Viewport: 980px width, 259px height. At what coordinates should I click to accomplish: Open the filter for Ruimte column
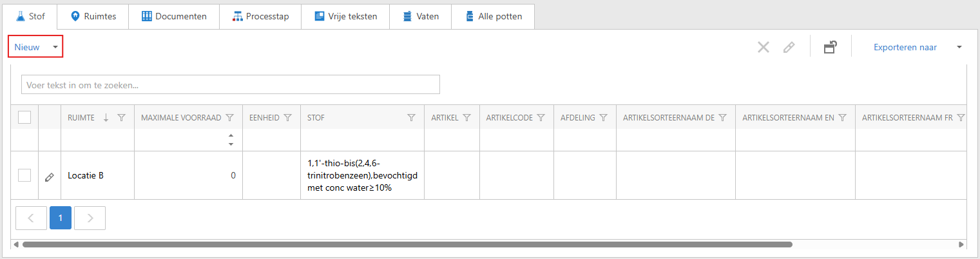pyautogui.click(x=121, y=118)
